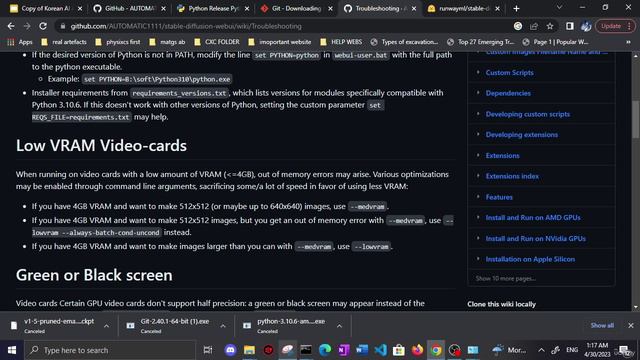Go back to the previous page
The height and width of the screenshot is (360, 640).
coord(11,26)
